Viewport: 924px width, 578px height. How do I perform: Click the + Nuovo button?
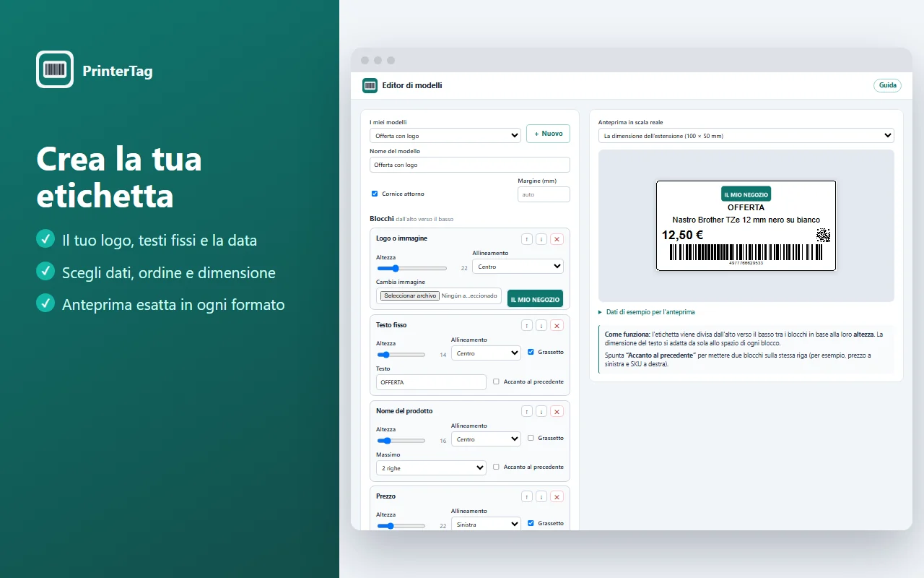click(548, 134)
